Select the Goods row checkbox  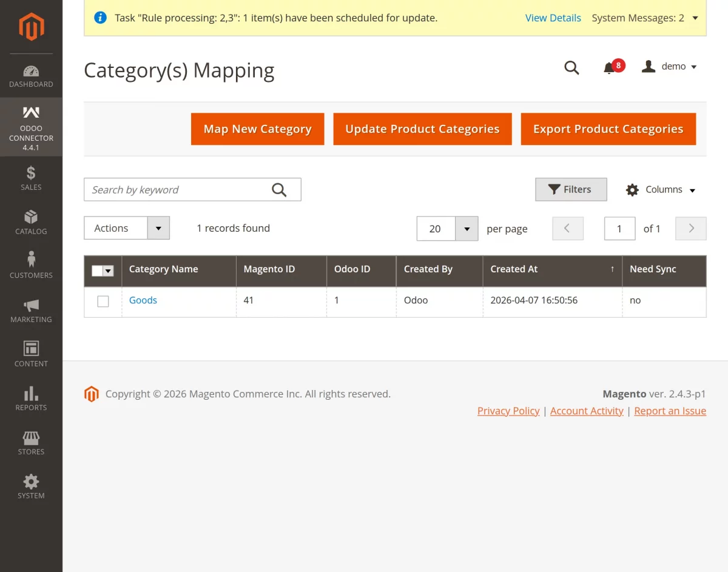[x=103, y=301]
